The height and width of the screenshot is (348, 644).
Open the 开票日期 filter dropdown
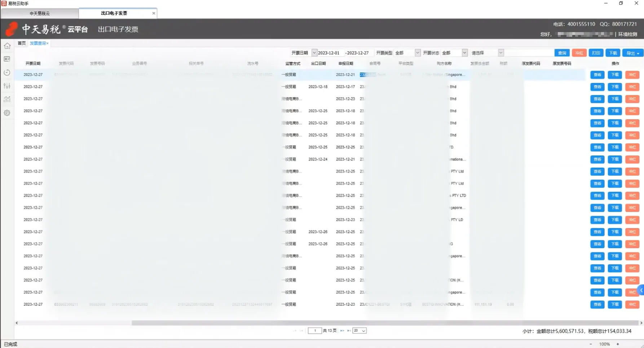(314, 53)
